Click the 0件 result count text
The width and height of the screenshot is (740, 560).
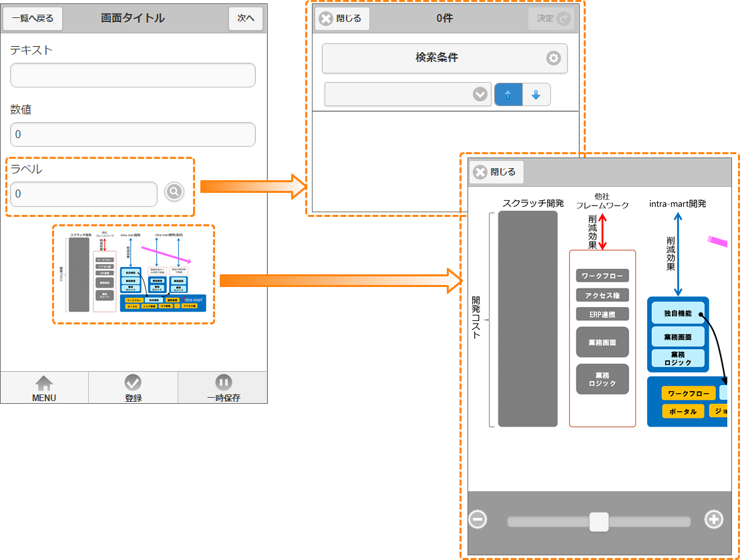pyautogui.click(x=445, y=19)
